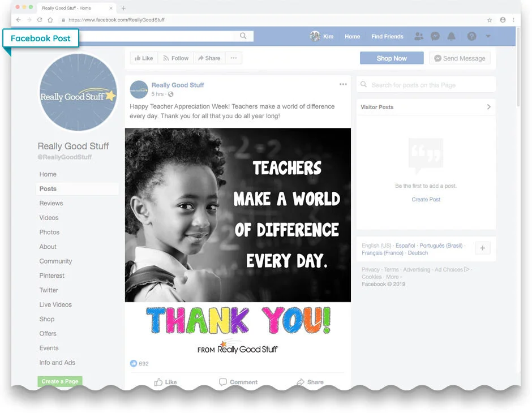Click the 692 reactions count

144,363
